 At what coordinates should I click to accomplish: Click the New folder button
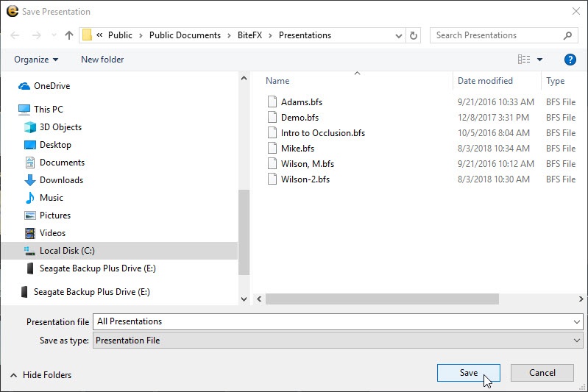(102, 60)
